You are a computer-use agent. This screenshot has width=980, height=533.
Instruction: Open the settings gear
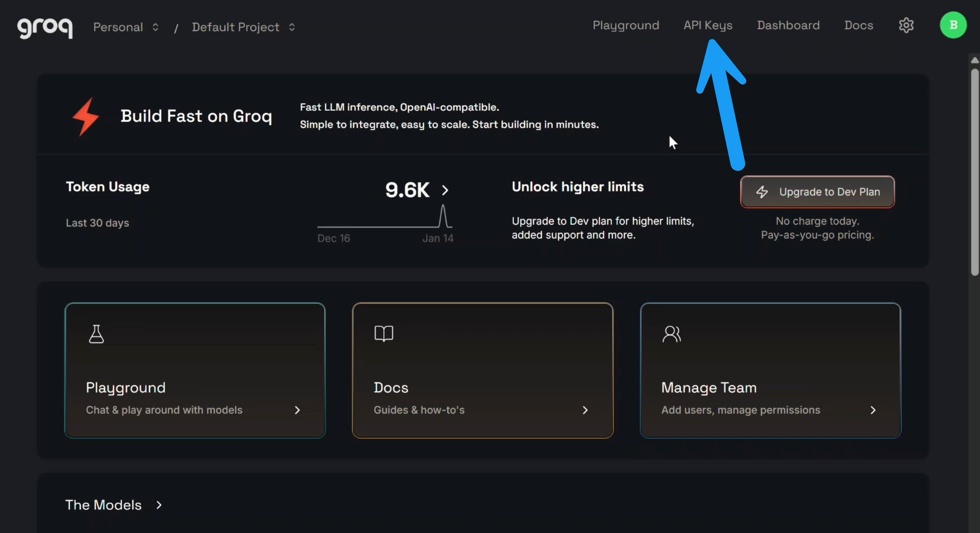(x=906, y=25)
